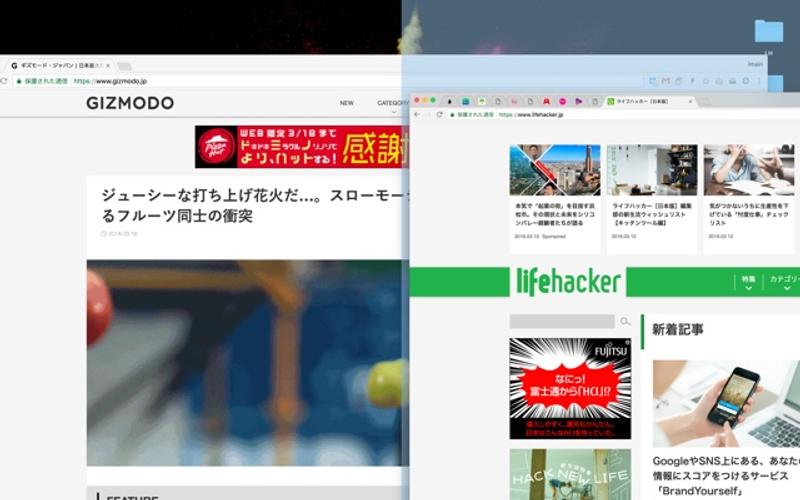Open a new tab in the Lifehacker window

coord(705,102)
